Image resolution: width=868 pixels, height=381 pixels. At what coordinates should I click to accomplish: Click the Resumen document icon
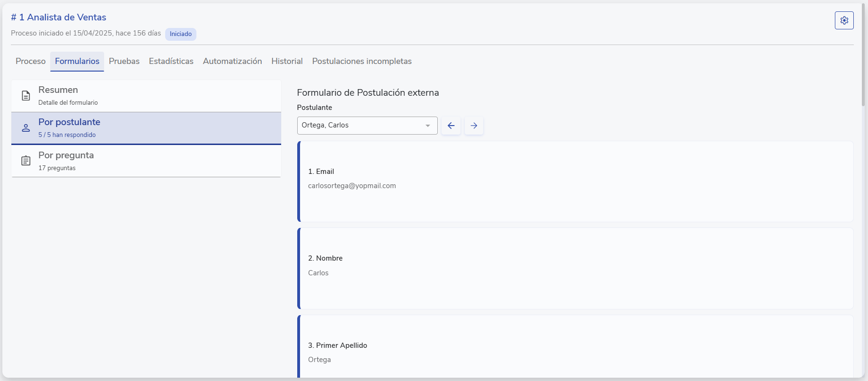pyautogui.click(x=26, y=96)
